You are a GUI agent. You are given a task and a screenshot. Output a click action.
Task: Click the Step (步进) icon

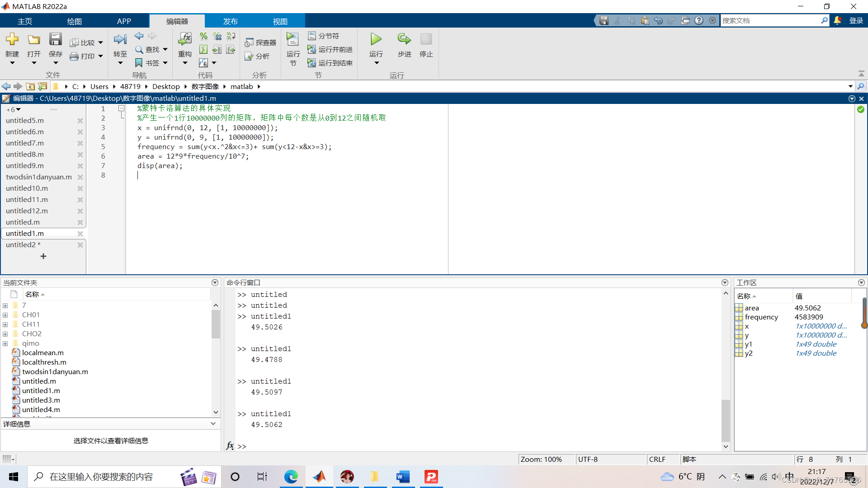[x=404, y=40]
